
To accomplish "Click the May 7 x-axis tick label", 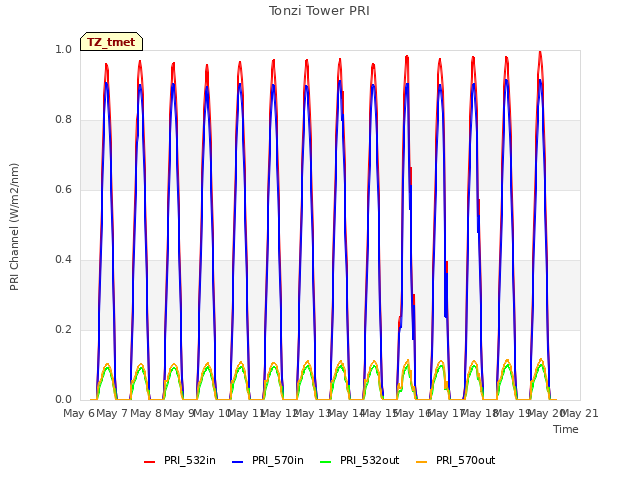I will [x=112, y=413].
